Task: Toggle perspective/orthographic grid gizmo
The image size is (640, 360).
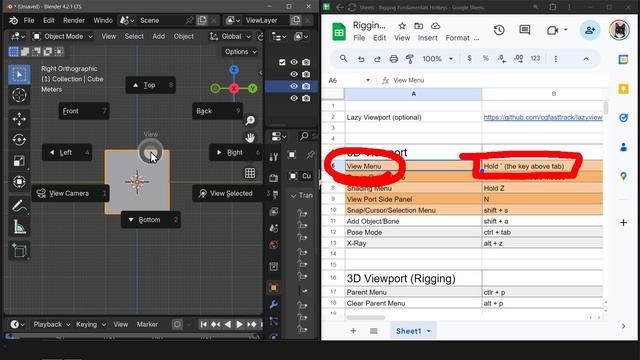Action: pyautogui.click(x=250, y=173)
